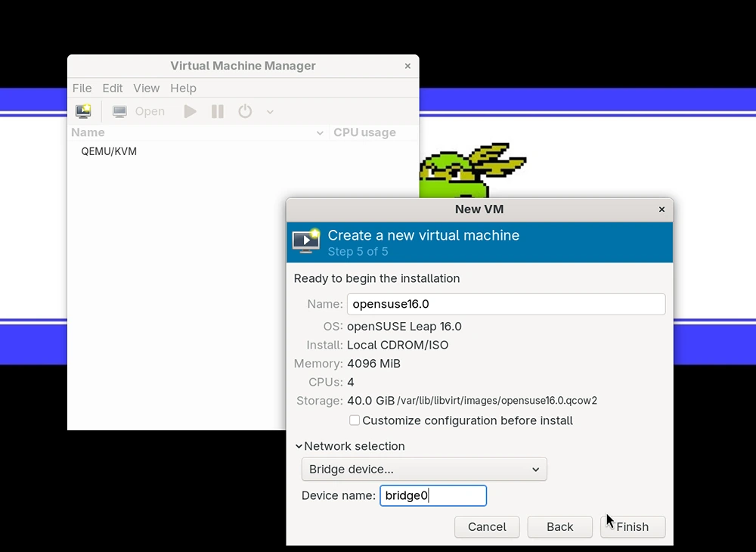Click Finish to begin installation

tap(633, 527)
